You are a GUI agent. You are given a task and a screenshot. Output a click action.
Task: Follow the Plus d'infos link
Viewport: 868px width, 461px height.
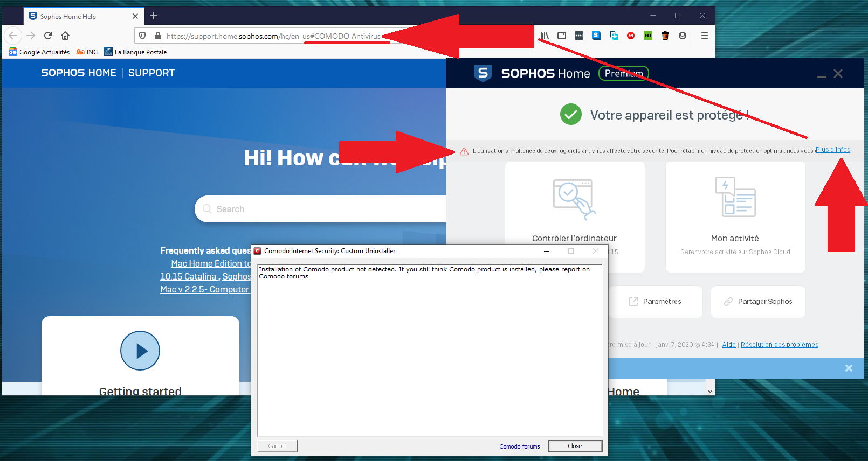(x=832, y=150)
